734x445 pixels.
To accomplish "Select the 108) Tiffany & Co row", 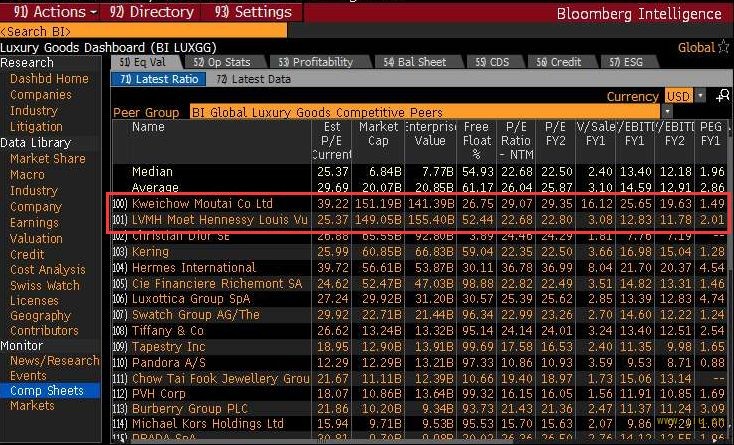I will point(419,331).
